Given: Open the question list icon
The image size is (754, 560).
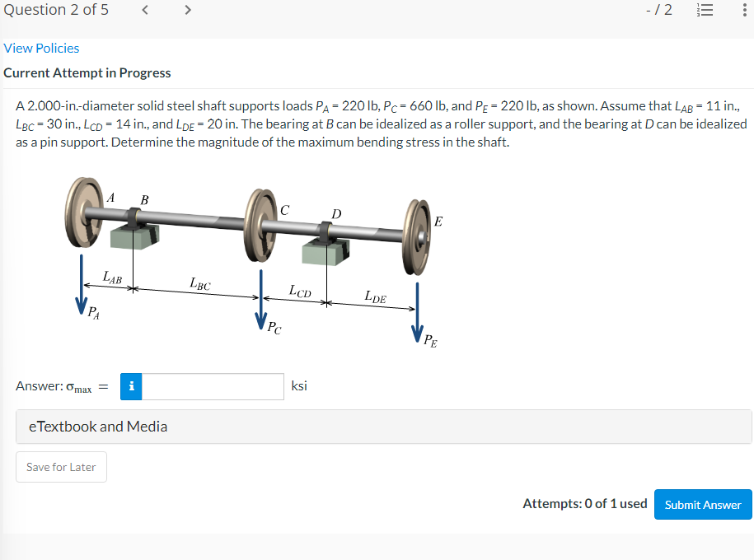Looking at the screenshot, I should click(x=705, y=10).
